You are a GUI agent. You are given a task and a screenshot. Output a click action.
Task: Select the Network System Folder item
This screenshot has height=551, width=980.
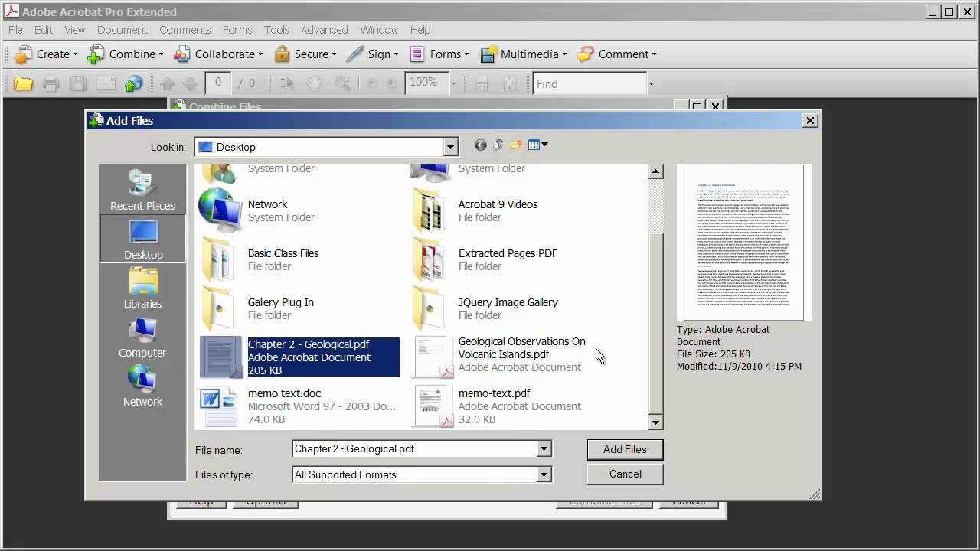coord(256,210)
